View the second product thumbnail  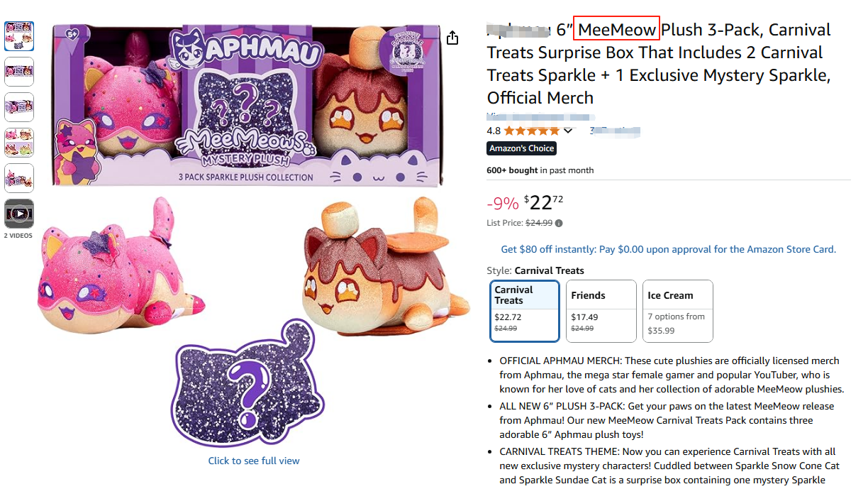coord(19,72)
